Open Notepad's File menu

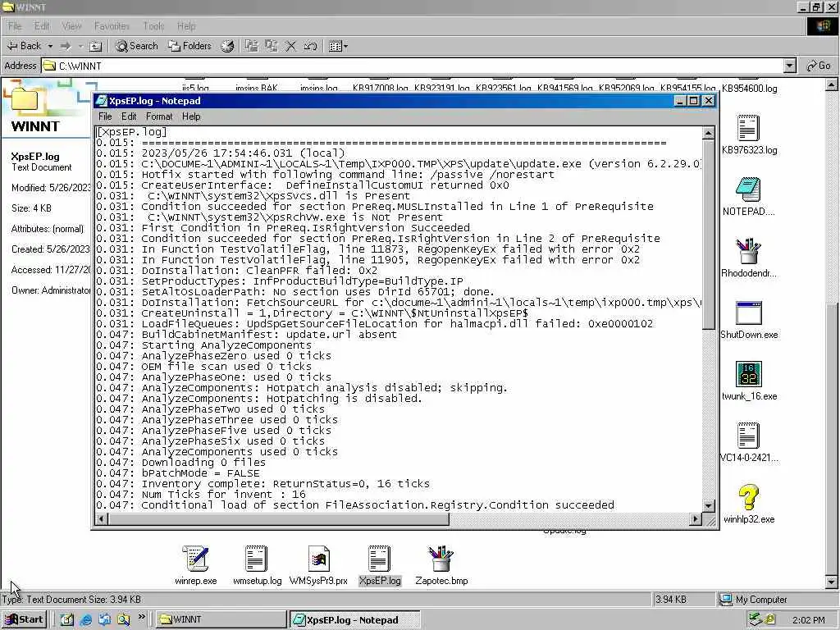105,116
